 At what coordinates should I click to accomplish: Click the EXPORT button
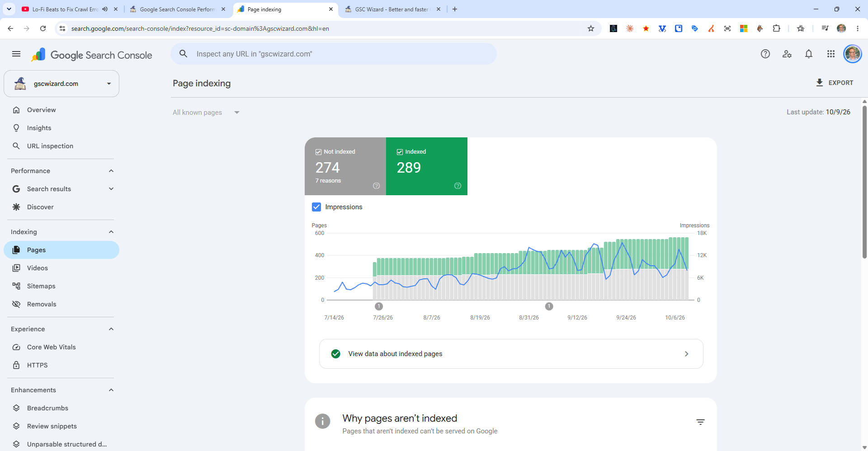tap(835, 83)
